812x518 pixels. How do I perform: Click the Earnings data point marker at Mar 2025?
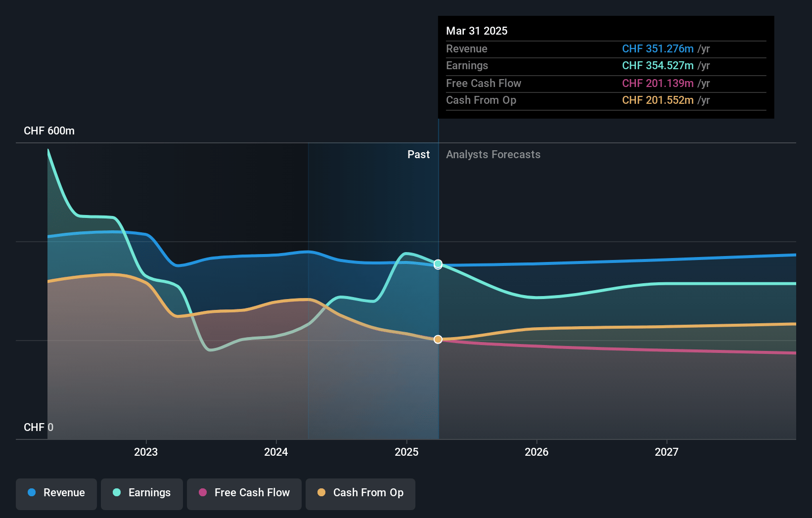[x=438, y=264]
